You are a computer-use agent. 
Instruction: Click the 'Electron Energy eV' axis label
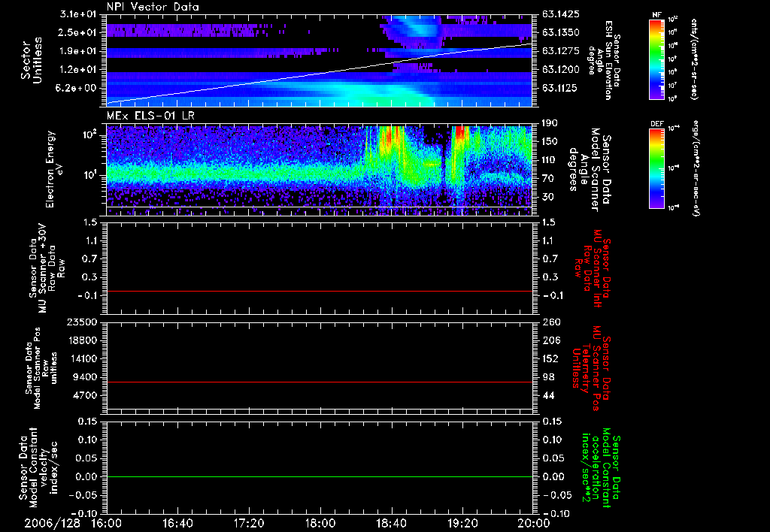pyautogui.click(x=53, y=169)
